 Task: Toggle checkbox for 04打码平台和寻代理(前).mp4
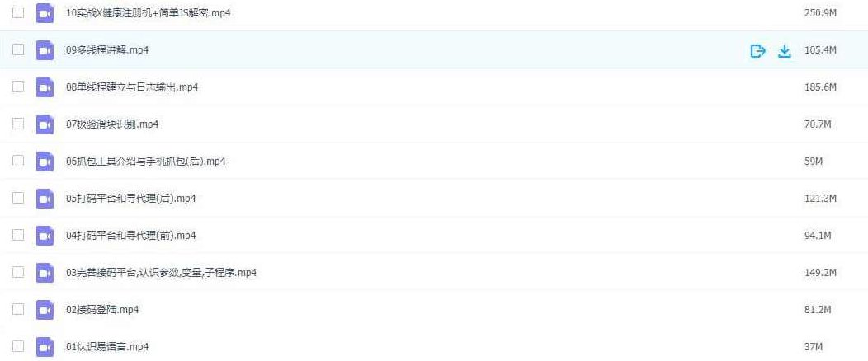(x=18, y=236)
